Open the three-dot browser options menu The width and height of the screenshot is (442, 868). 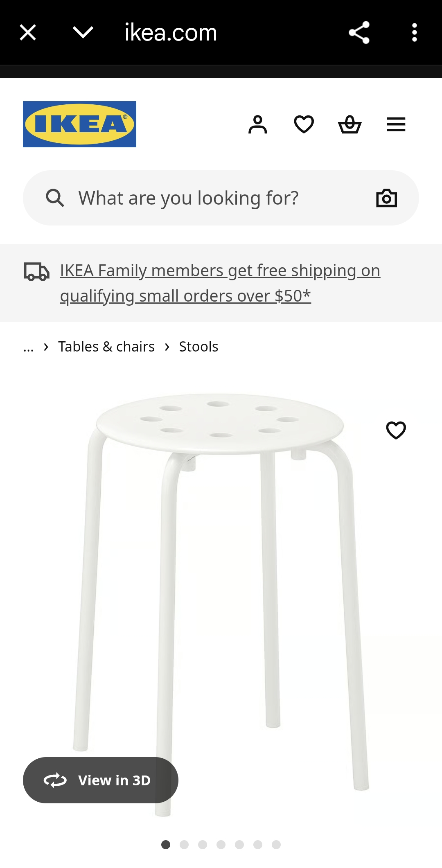414,32
